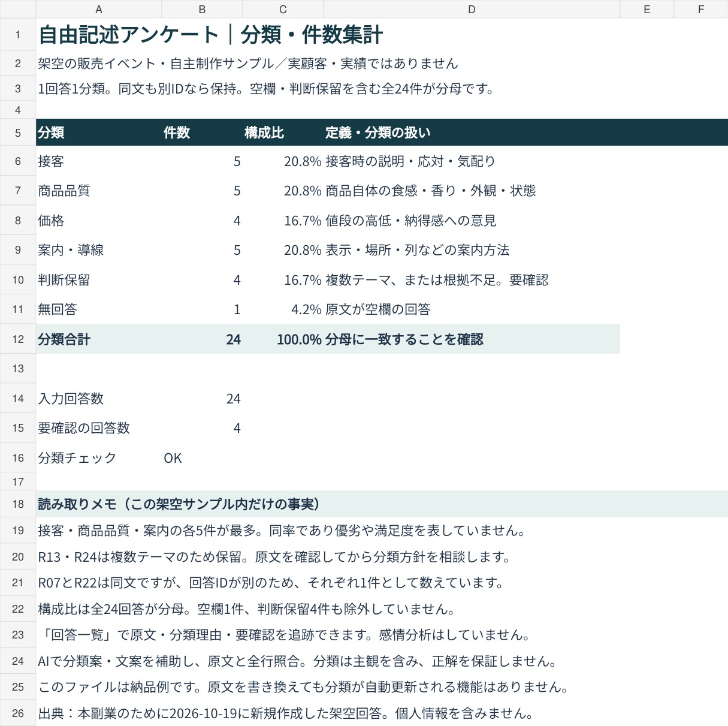This screenshot has height=726, width=728.
Task: Click the 判断保留 category cell
Action: tap(99, 280)
